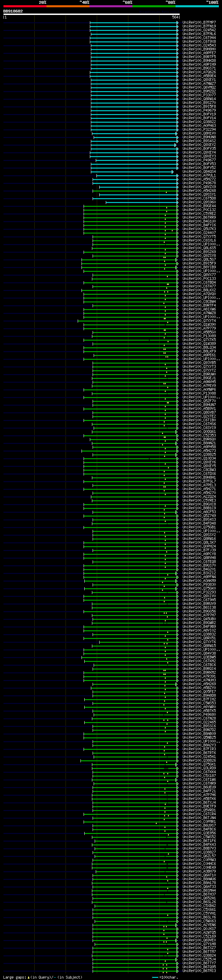This screenshot has width=222, height=980.
Task: Select the UniRef100_P0C132 label
Action: click(x=199, y=210)
